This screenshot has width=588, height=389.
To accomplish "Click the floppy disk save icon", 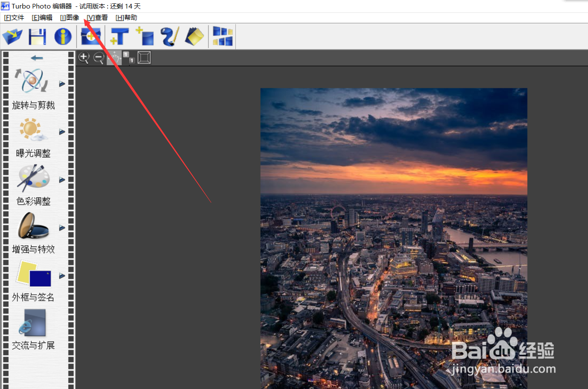I will point(38,37).
